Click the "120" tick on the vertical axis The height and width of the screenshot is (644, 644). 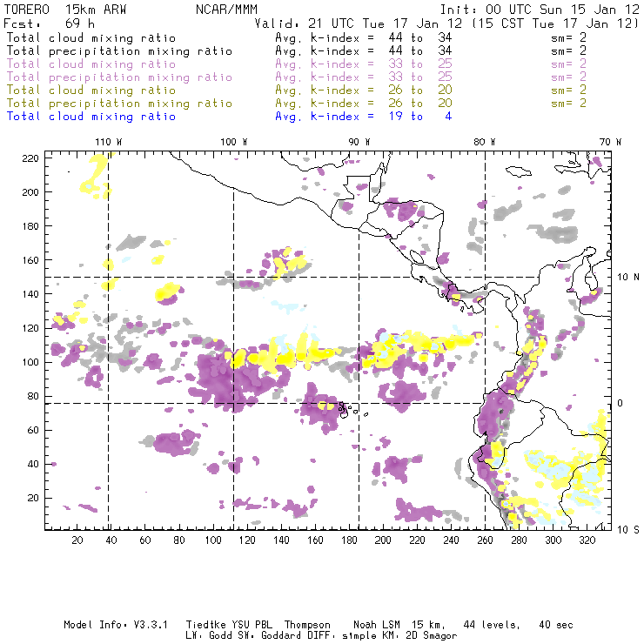pyautogui.click(x=30, y=328)
